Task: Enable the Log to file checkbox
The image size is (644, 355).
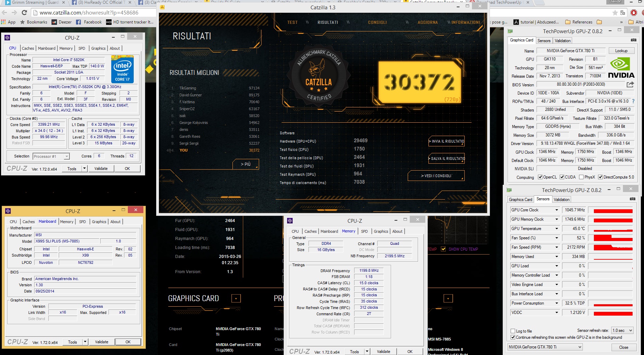Action: pyautogui.click(x=513, y=331)
